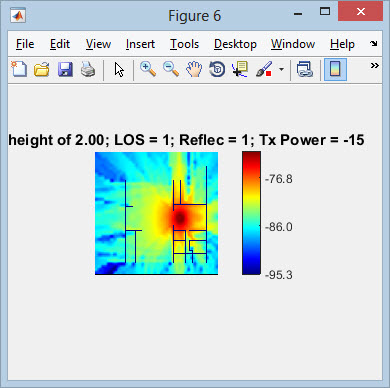Viewport: 390px width, 388px height.
Task: Click the Link Plot toolbar button
Action: point(305,69)
